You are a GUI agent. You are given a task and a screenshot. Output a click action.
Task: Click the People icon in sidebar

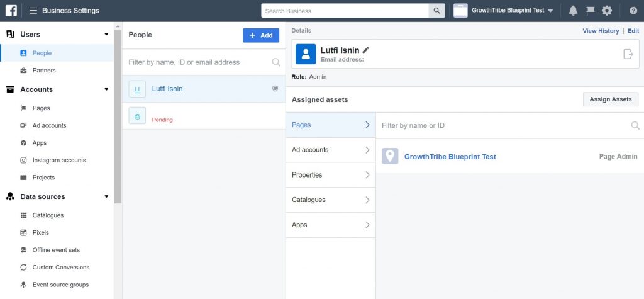click(x=23, y=53)
